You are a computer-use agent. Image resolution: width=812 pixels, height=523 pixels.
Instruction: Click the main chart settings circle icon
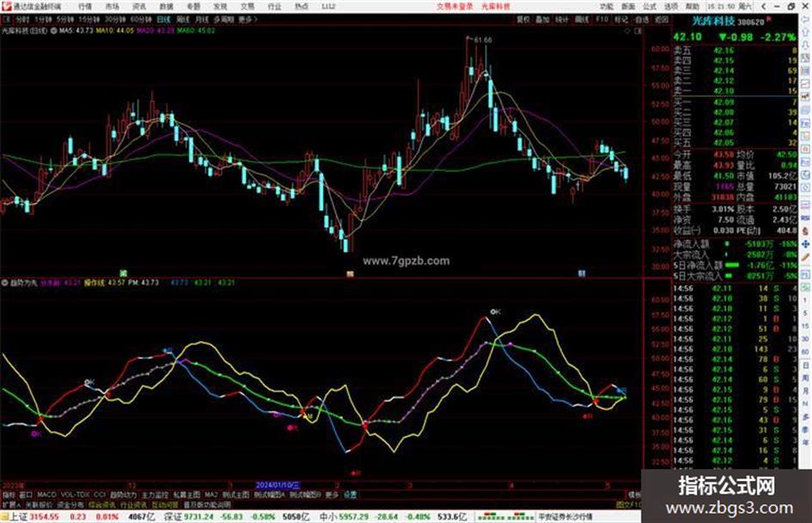pyautogui.click(x=54, y=31)
